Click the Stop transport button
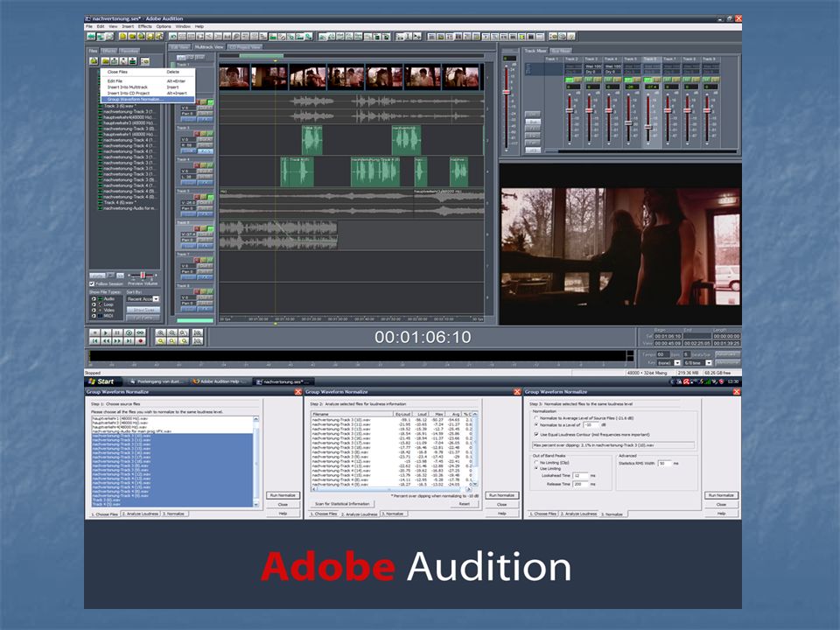Screen dimensions: 840x630 (x=94, y=332)
